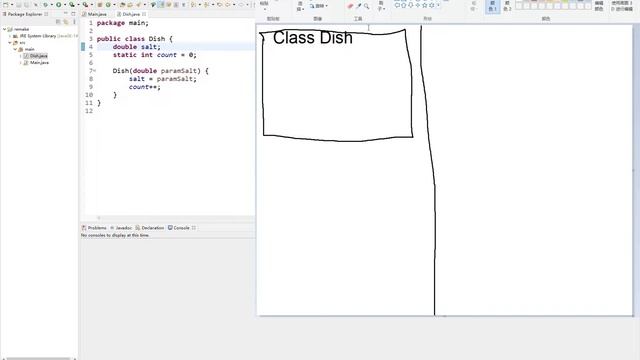Click the Edit colors button in Paint

pos(599,6)
